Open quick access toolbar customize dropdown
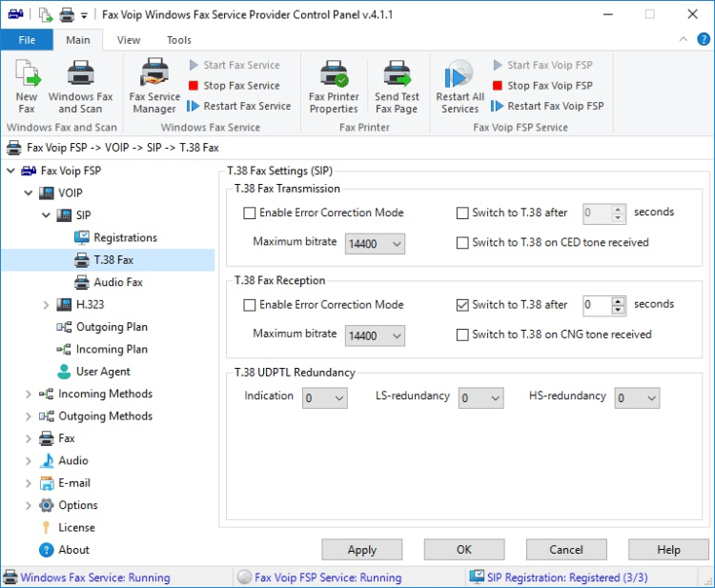This screenshot has height=588, width=715. click(84, 15)
